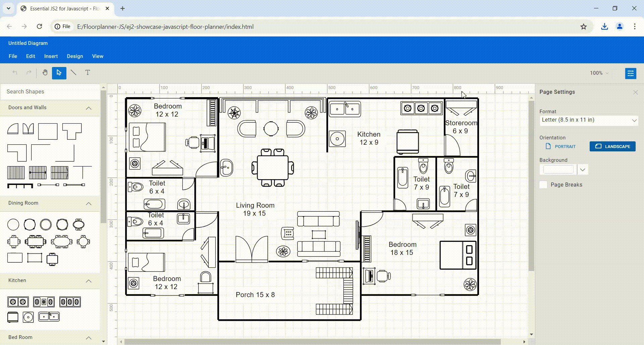644x345 pixels.
Task: Collapse the Dining Room section
Action: point(89,203)
